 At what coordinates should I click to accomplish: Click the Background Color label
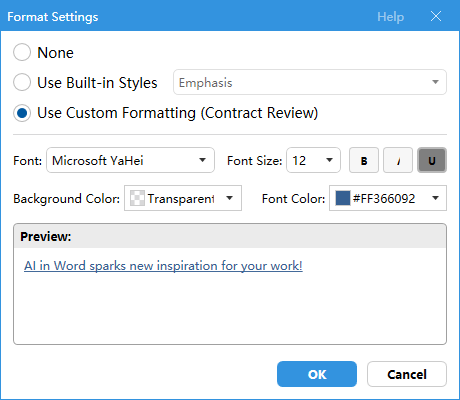[x=66, y=199]
